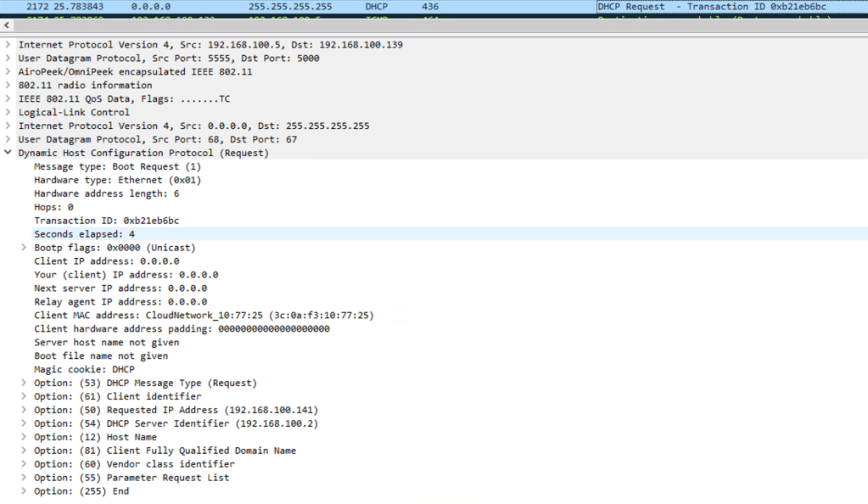Select the Logical-Link Control row
This screenshot has width=868, height=504.
tap(74, 113)
